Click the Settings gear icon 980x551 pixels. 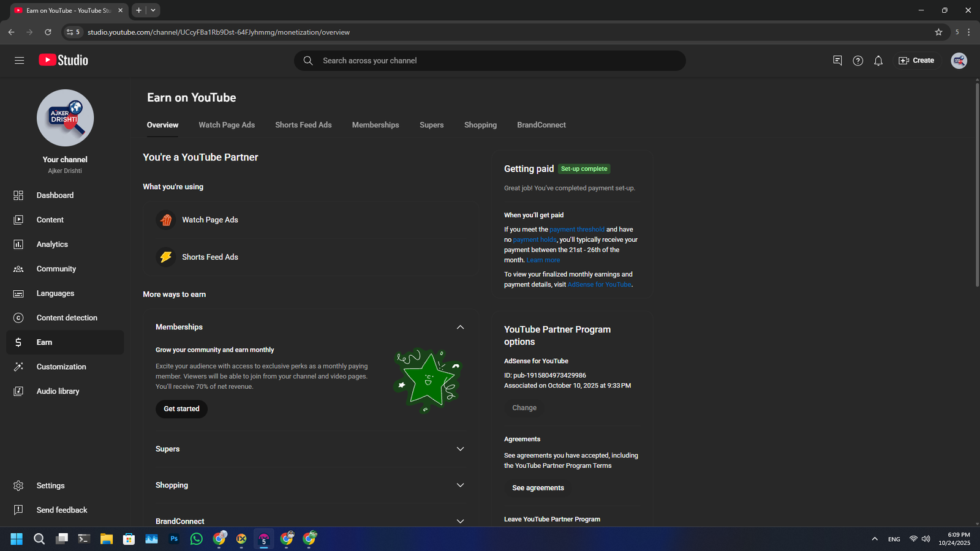18,485
